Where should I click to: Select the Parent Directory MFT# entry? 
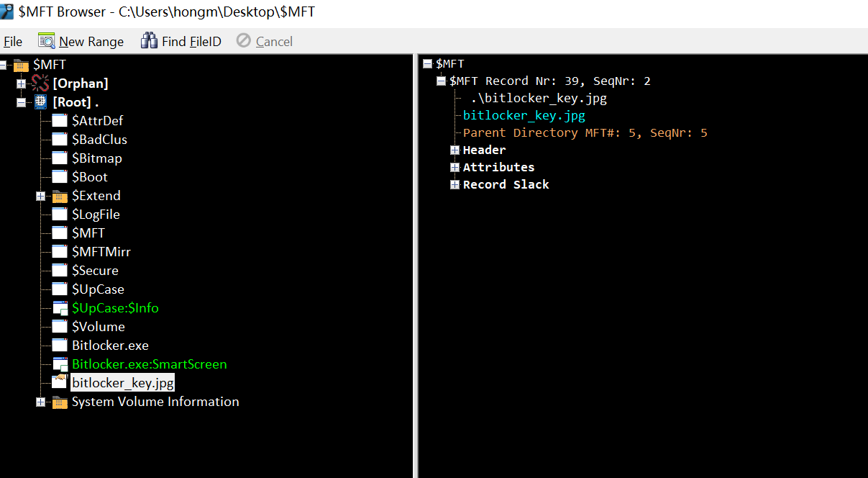[x=585, y=132]
